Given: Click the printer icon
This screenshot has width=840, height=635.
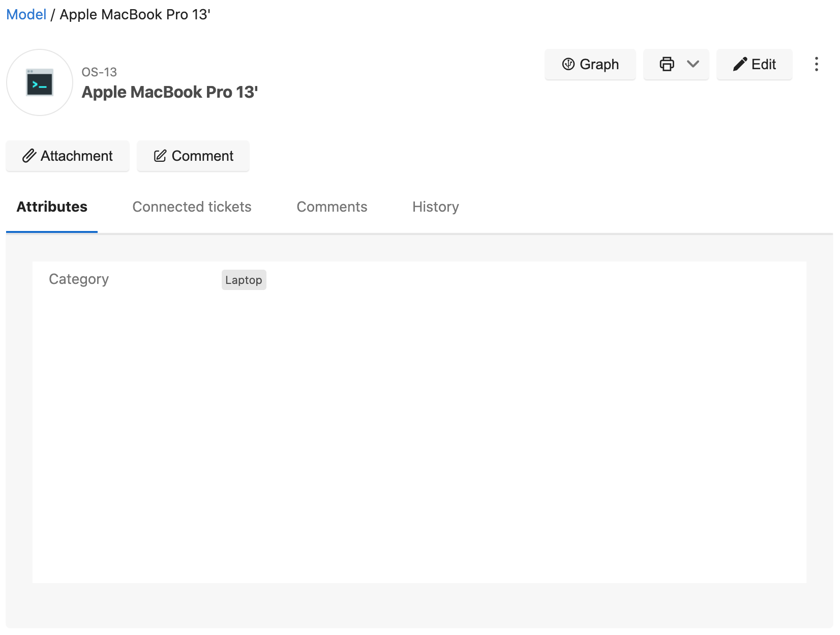Looking at the screenshot, I should pos(667,64).
